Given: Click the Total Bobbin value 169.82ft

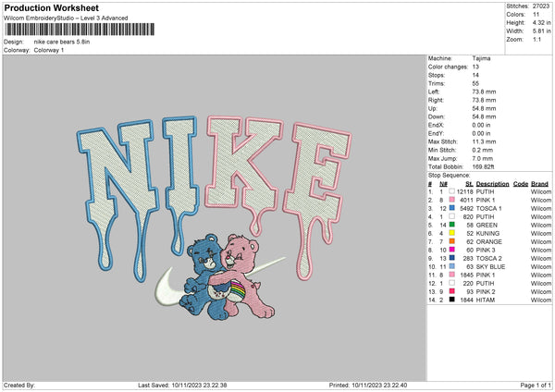Looking at the screenshot, I should pos(483,166).
